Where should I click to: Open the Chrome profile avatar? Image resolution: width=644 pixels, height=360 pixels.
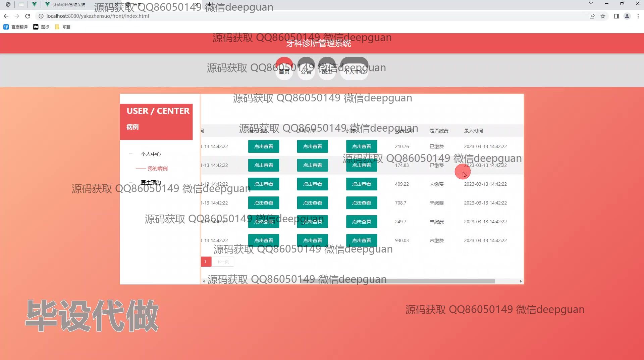point(627,16)
